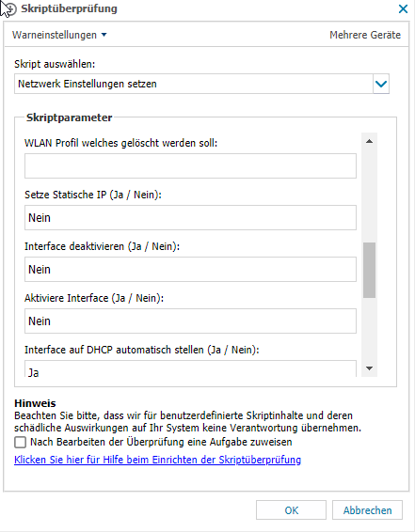The image size is (415, 532).
Task: Click the Skriptparameter scrollbar thumb
Action: point(370,270)
